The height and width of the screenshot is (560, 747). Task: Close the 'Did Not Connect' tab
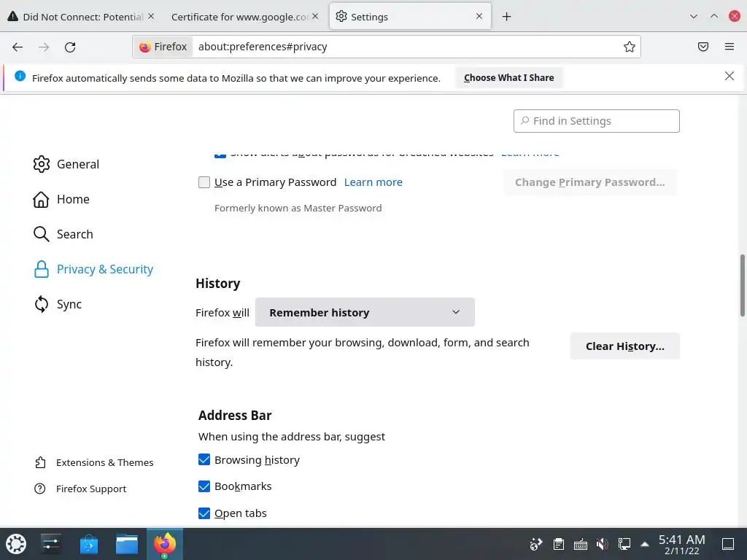point(151,16)
